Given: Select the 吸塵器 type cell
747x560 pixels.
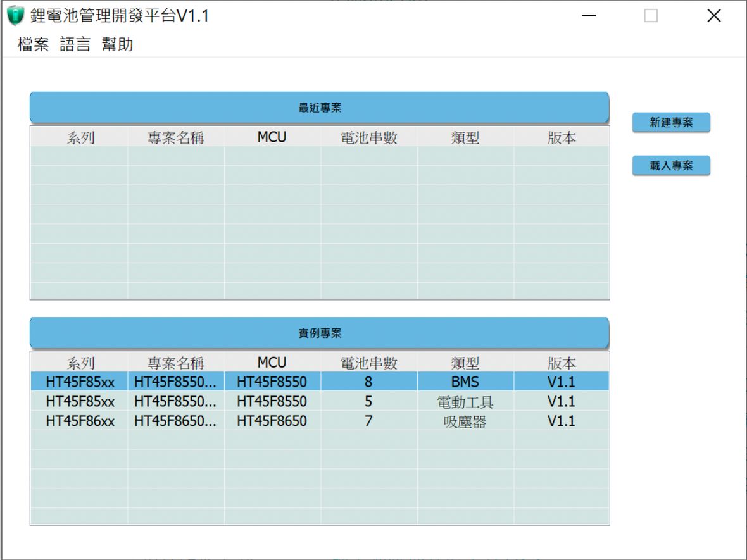Looking at the screenshot, I should (x=465, y=421).
